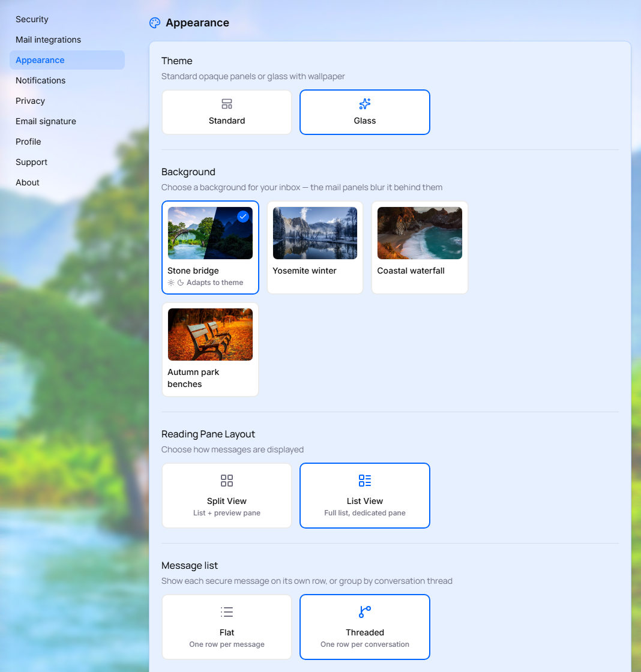The image size is (641, 672).
Task: Click the List View icon
Action: click(x=365, y=481)
